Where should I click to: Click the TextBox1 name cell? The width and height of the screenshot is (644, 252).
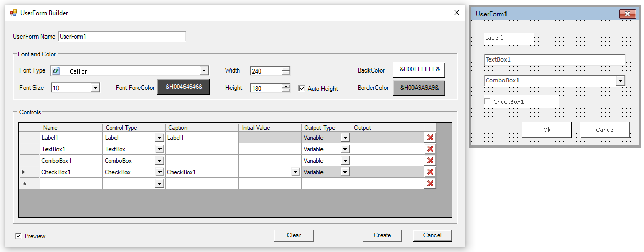tap(71, 149)
